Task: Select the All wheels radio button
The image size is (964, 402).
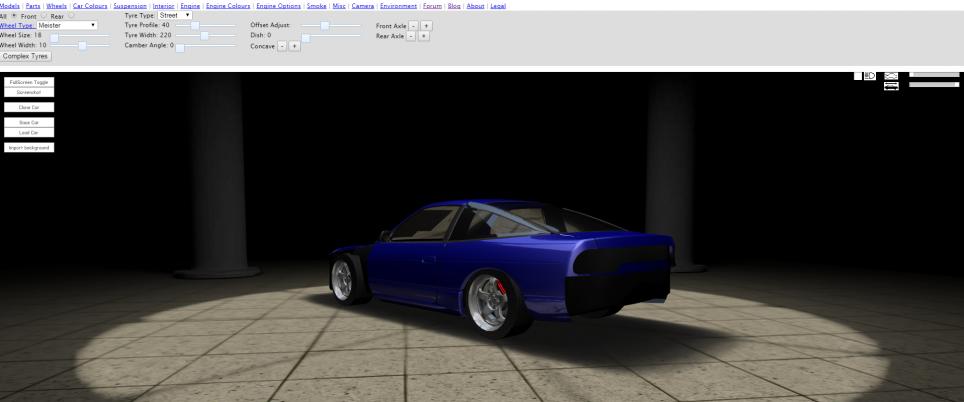Action: point(14,15)
